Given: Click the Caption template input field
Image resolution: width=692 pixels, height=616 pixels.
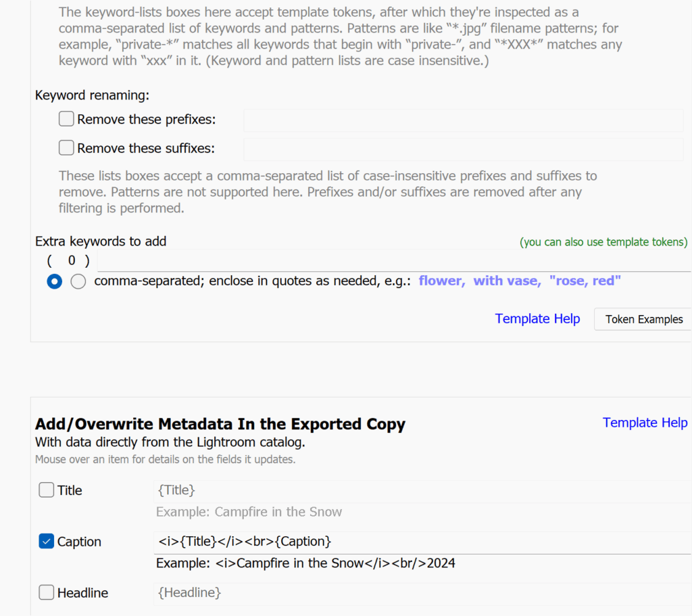Looking at the screenshot, I should (x=419, y=542).
